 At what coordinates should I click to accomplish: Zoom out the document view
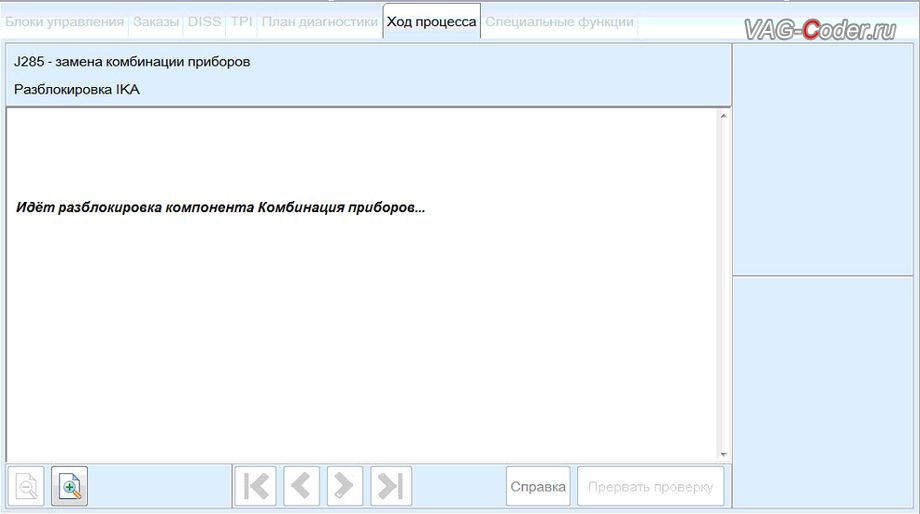pyautogui.click(x=26, y=486)
